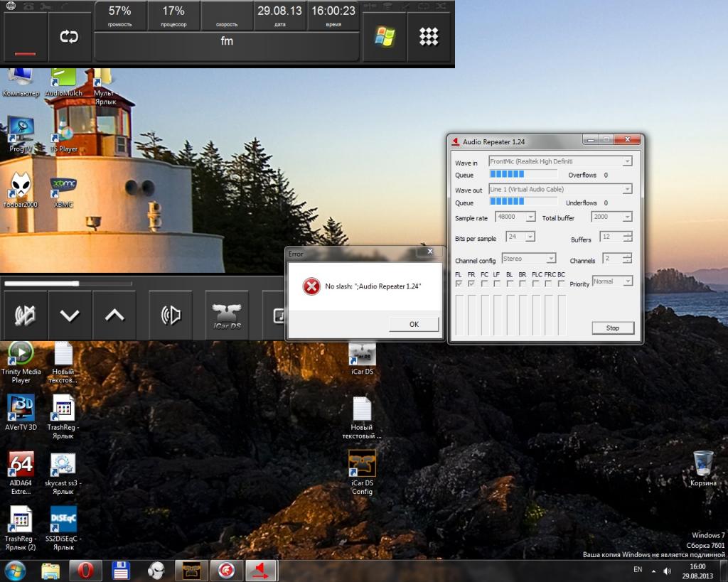
Task: Open the Channel config Stereo dropdown
Action: click(550, 259)
